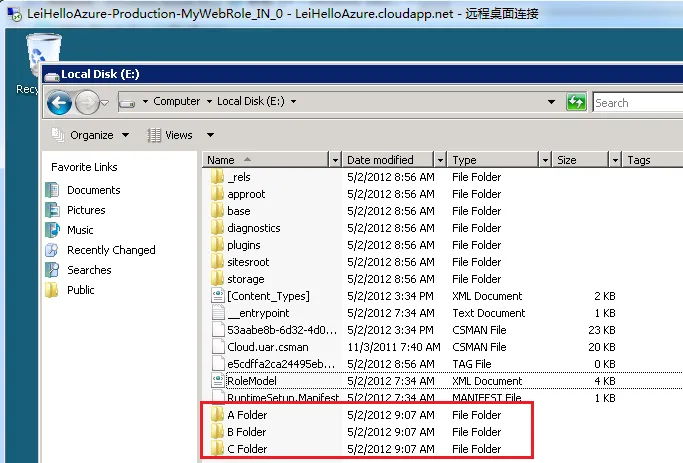This screenshot has width=683, height=463.
Task: Sort by the Type column header
Action: [493, 160]
